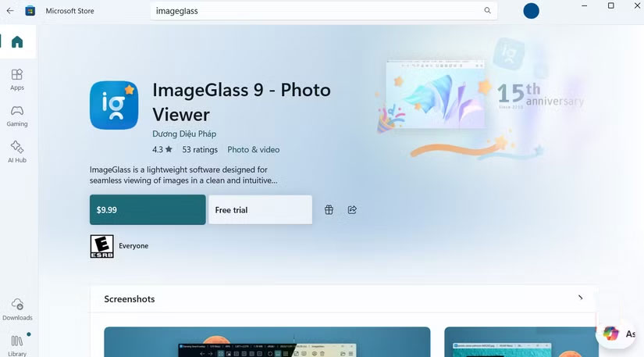Click the 15th anniversary hero image
Screen dimensions: 644x357
(x=481, y=98)
